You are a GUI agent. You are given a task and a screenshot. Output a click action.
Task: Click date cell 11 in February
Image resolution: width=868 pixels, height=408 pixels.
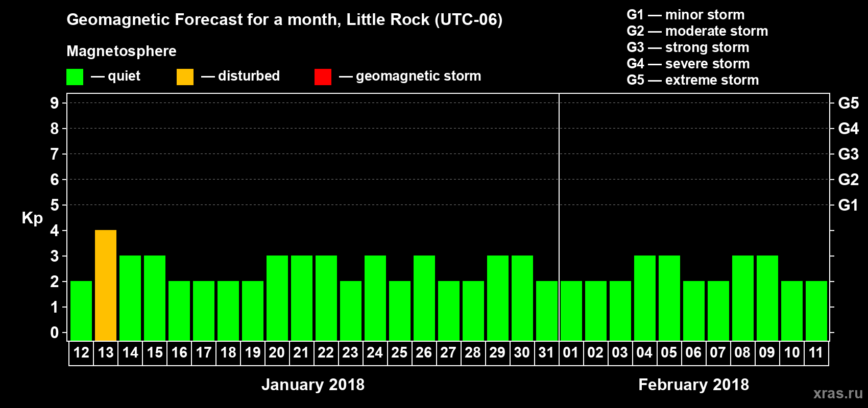coord(816,353)
